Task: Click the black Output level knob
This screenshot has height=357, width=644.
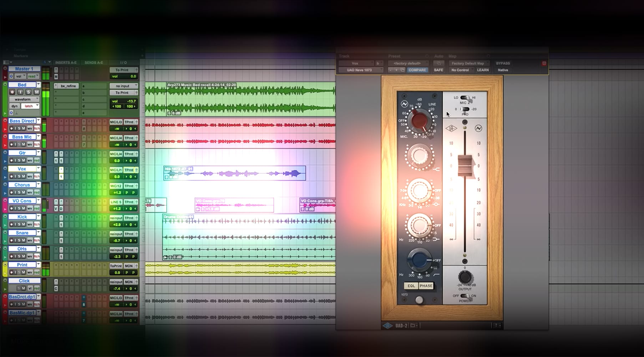Action: click(x=465, y=277)
